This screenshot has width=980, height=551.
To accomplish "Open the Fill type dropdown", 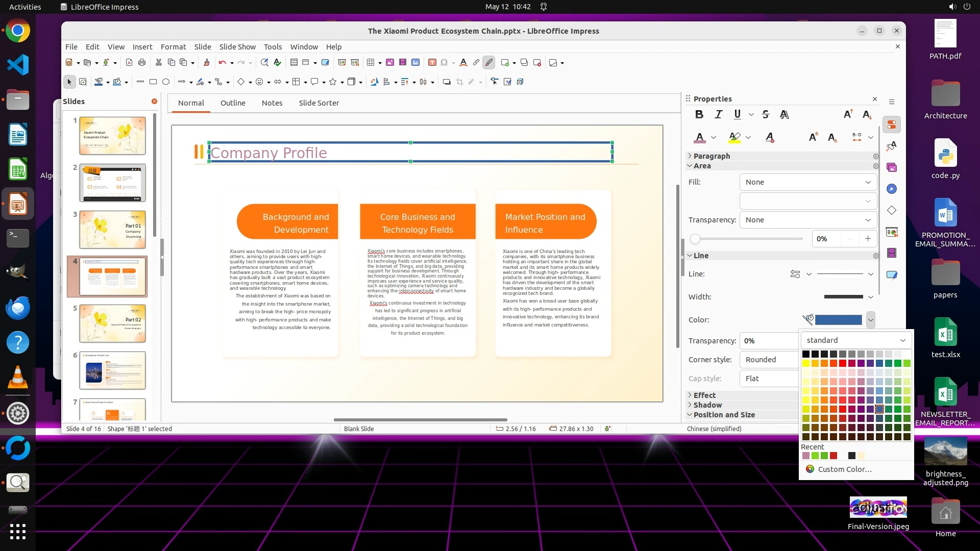I will coord(807,182).
